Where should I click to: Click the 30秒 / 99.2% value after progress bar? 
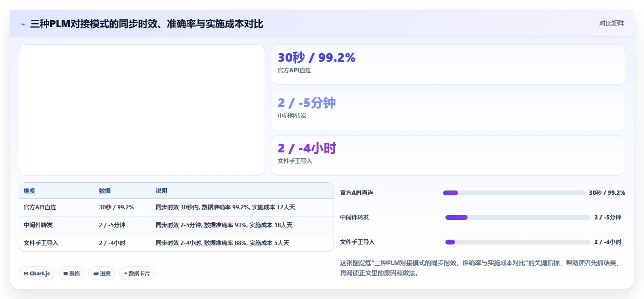[607, 193]
